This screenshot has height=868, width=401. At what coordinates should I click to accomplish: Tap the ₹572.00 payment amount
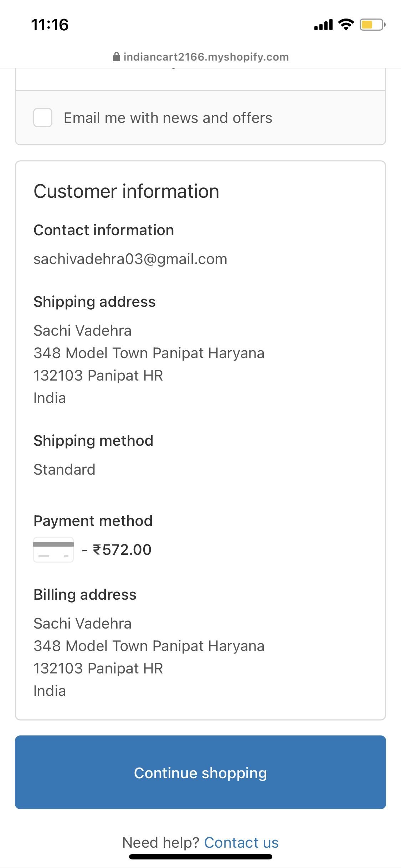click(122, 550)
